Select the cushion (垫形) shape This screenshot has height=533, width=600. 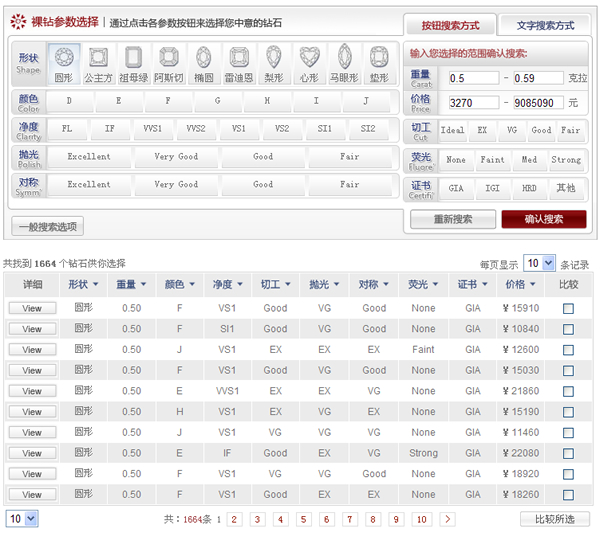point(379,64)
